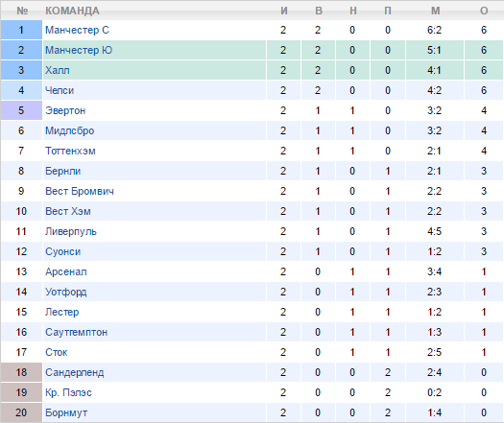
Task: Click the Кр. Пэлэс team name
Action: click(x=68, y=392)
